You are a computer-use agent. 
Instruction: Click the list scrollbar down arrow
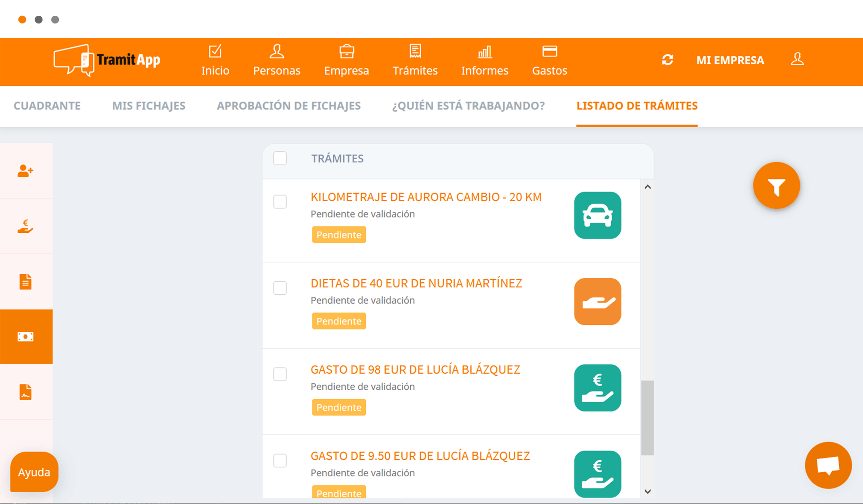tap(647, 492)
